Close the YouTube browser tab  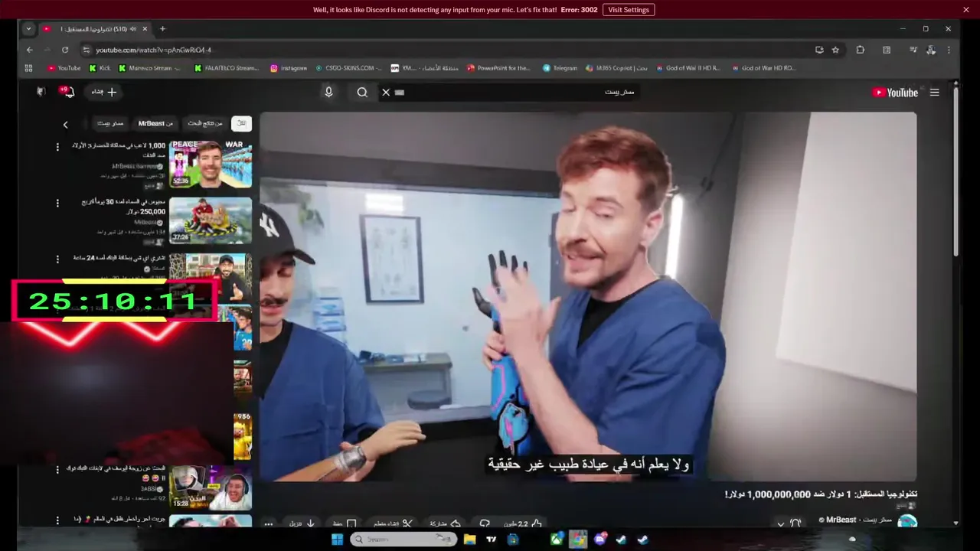pyautogui.click(x=145, y=29)
